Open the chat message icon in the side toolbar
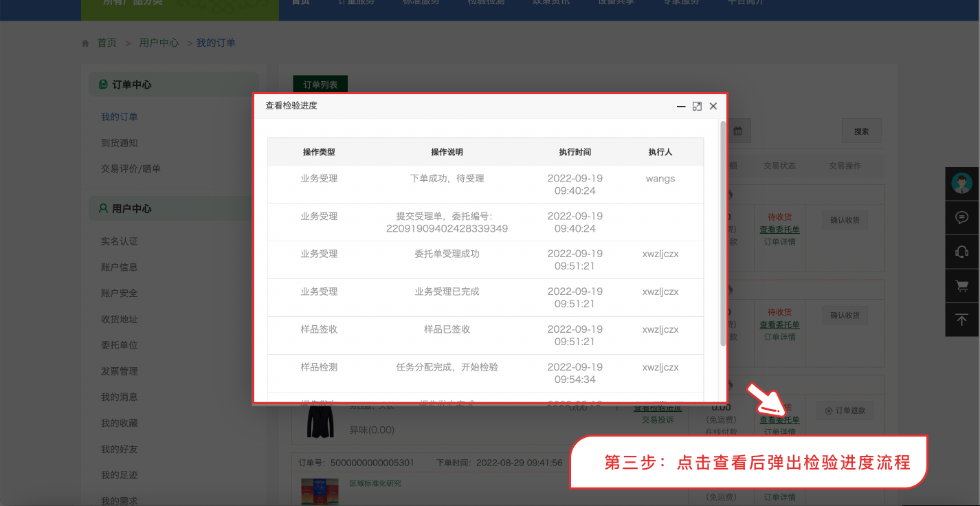This screenshot has width=980, height=506. pos(962,217)
